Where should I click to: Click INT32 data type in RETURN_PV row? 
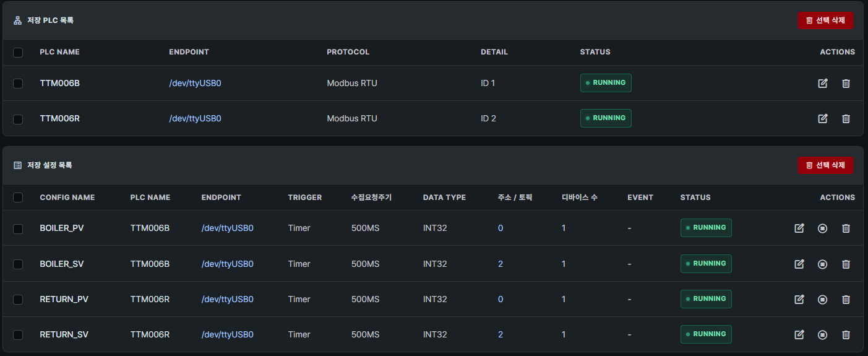point(435,299)
